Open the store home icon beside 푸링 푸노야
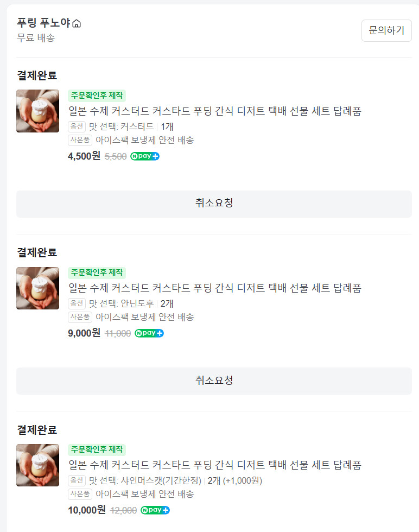The image size is (419, 532). [77, 23]
